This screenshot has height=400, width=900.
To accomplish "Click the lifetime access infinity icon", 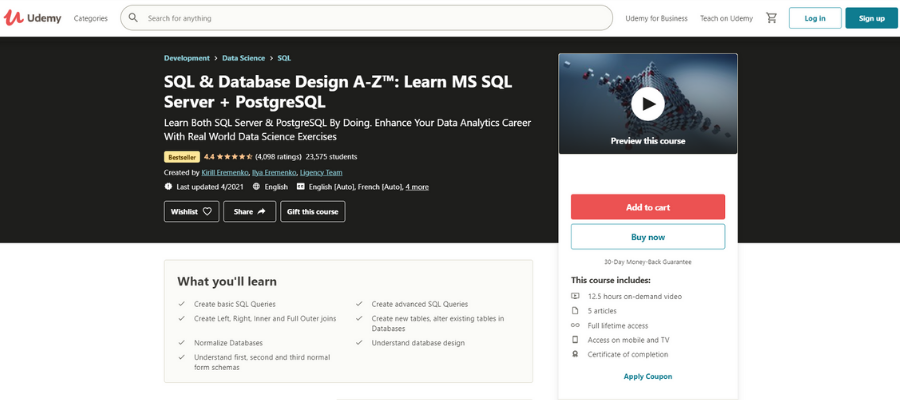I will click(x=575, y=325).
